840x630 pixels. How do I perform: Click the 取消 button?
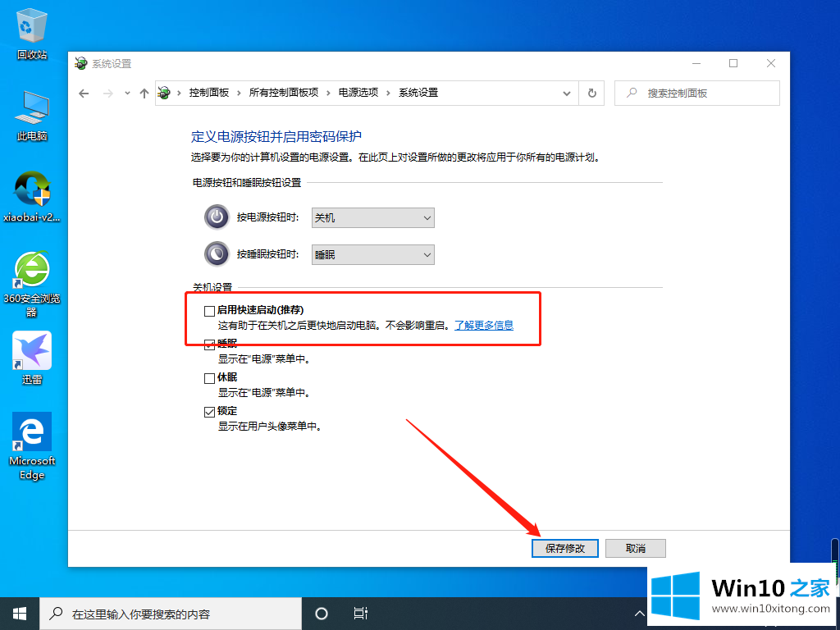pos(636,548)
